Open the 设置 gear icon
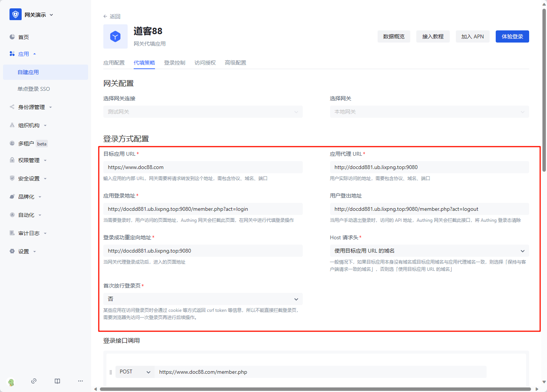547x392 pixels. click(12, 251)
